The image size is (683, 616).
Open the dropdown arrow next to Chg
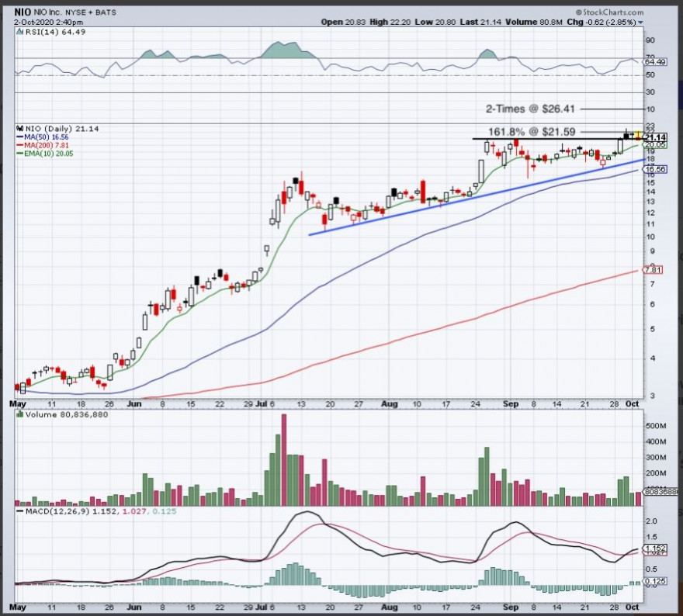tap(641, 22)
